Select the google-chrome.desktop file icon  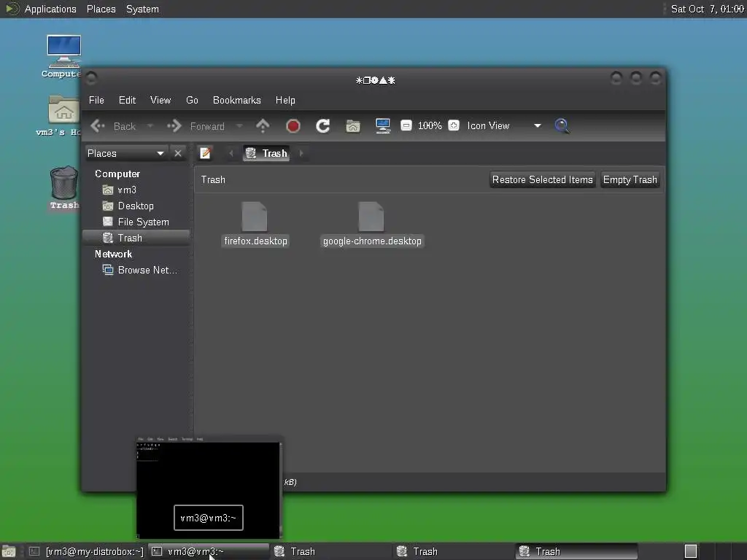371,217
